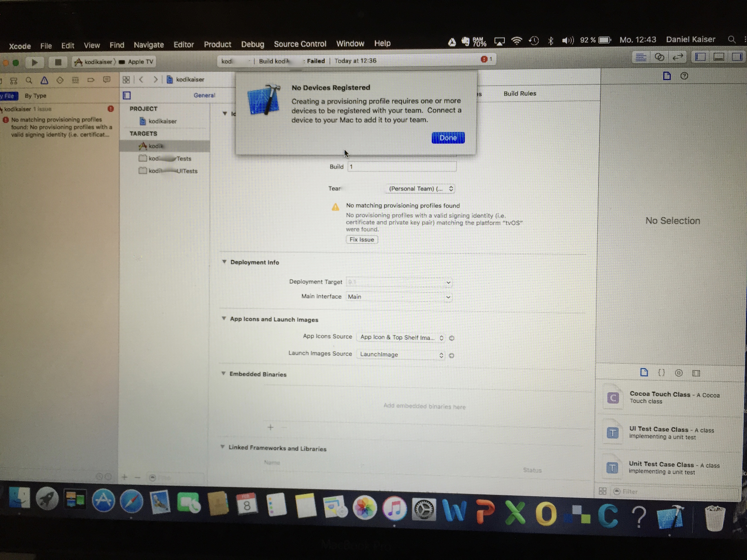Toggle the debug area visibility
The width and height of the screenshot is (747, 560).
[718, 57]
